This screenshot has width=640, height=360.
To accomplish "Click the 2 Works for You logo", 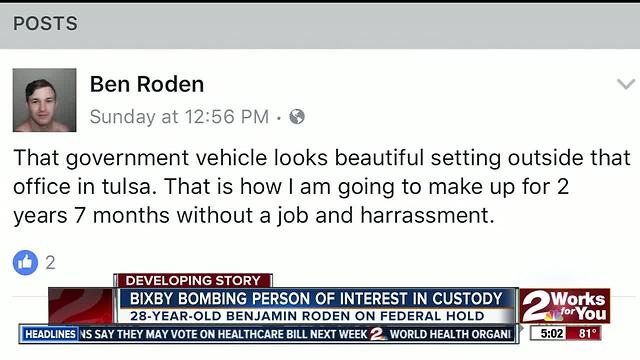I will (565, 306).
